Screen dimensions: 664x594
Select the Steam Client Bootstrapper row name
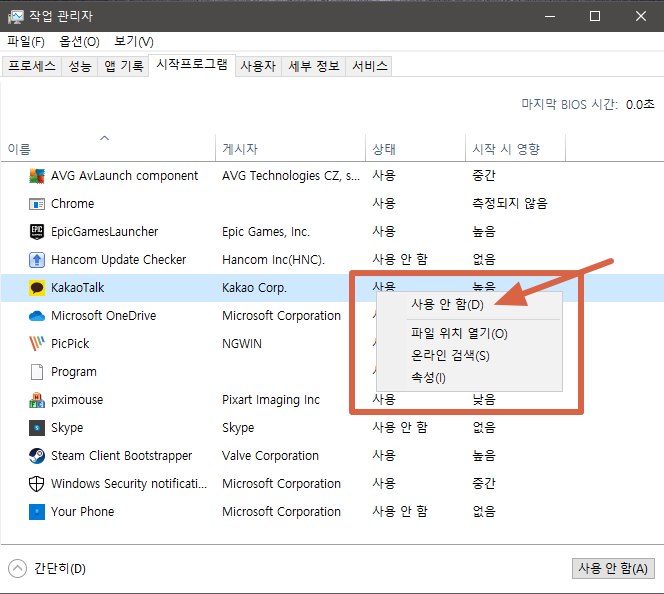[121, 456]
